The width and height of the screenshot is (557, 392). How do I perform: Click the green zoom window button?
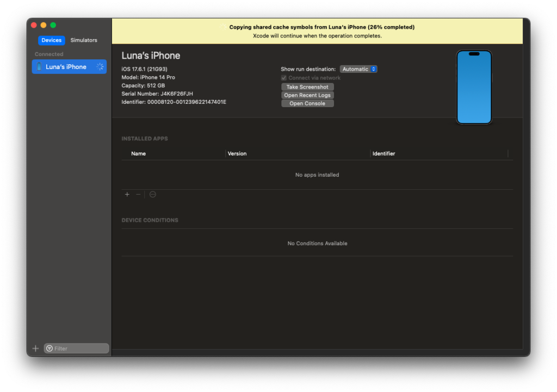pyautogui.click(x=53, y=25)
